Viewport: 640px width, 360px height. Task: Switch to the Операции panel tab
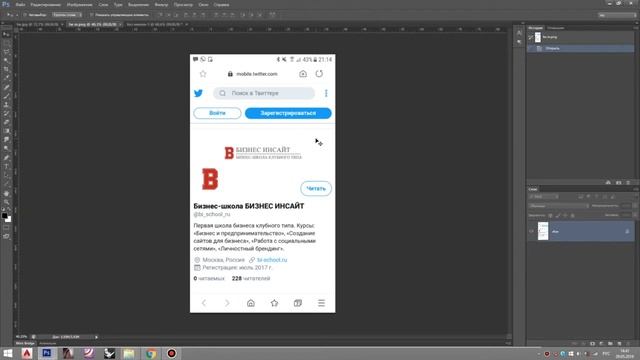pyautogui.click(x=556, y=28)
